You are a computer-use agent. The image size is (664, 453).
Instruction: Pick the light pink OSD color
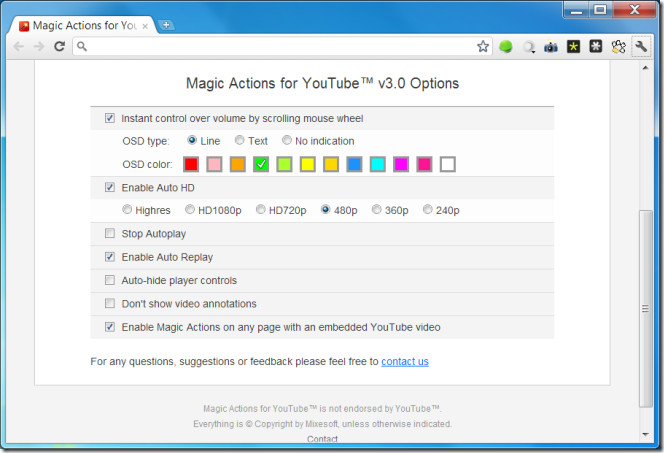214,164
